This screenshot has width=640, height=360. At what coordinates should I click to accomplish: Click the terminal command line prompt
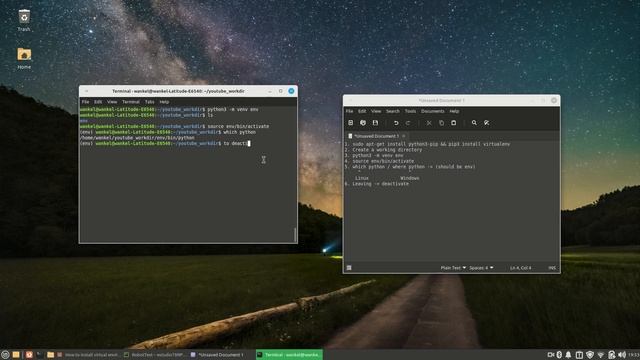(165, 143)
